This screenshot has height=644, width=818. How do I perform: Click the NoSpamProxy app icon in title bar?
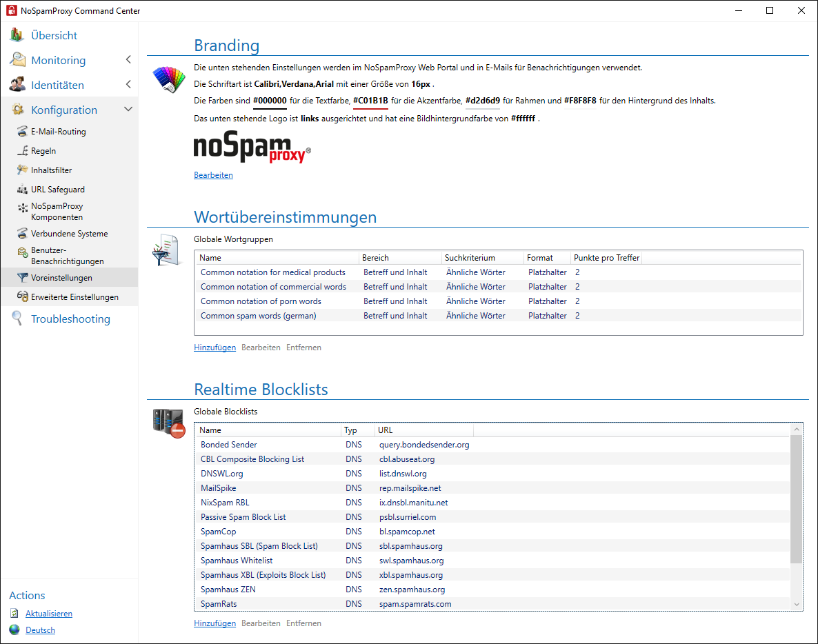click(x=12, y=10)
